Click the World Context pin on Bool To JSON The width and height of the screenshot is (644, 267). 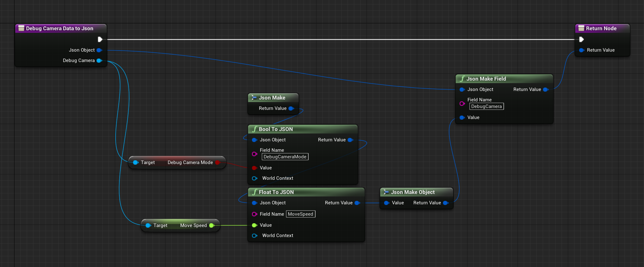pos(255,178)
